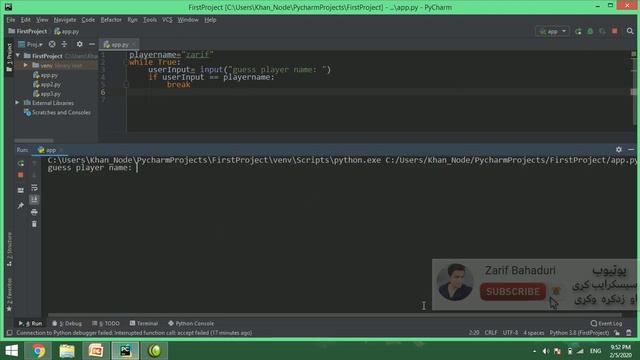
Task: Click restore layout icon in Run panel
Action: tap(20, 190)
